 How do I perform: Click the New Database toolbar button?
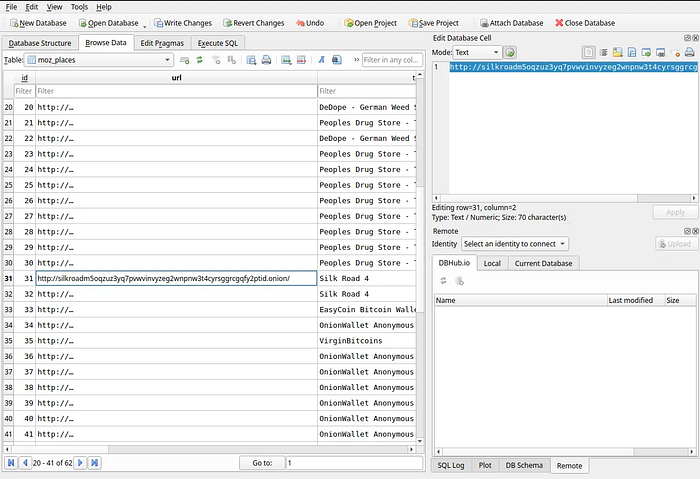click(x=38, y=23)
